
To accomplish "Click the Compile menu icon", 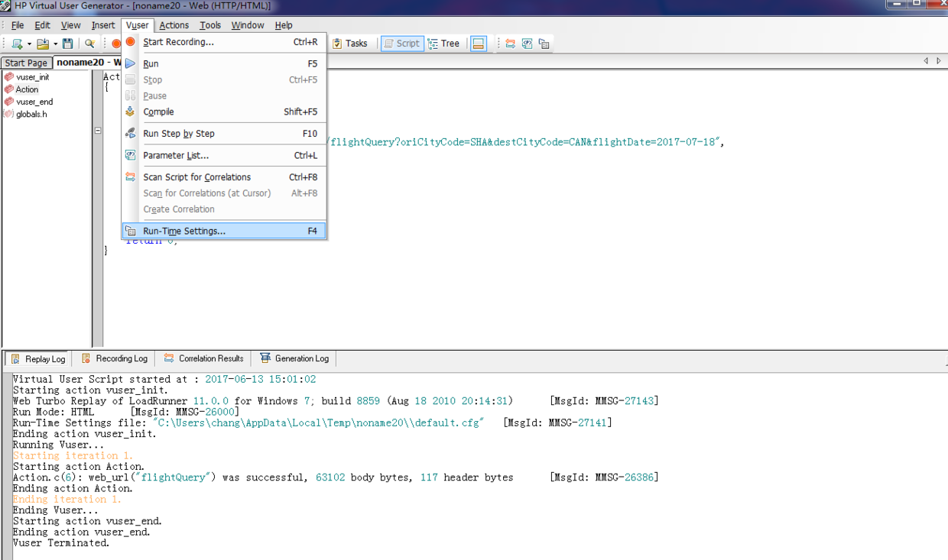I will pos(131,112).
